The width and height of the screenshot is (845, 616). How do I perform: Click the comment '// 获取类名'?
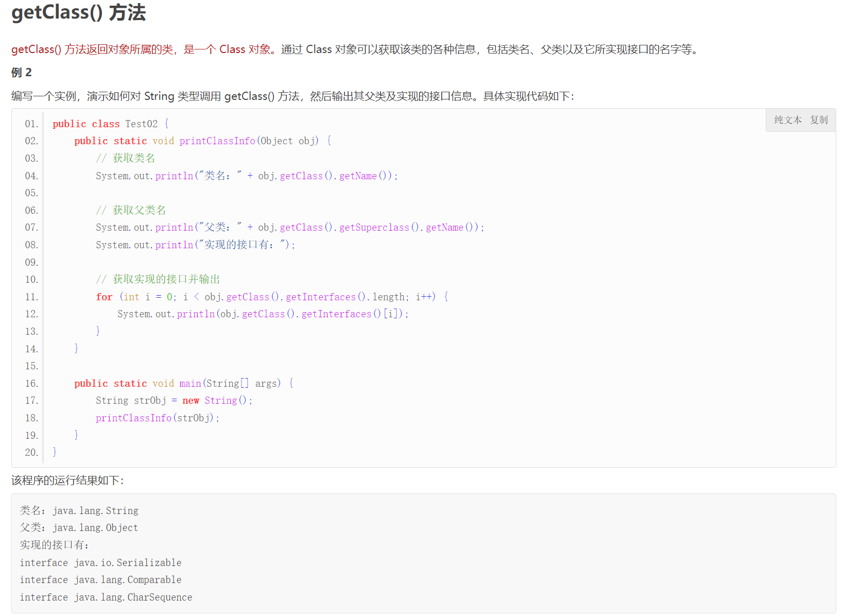[125, 158]
